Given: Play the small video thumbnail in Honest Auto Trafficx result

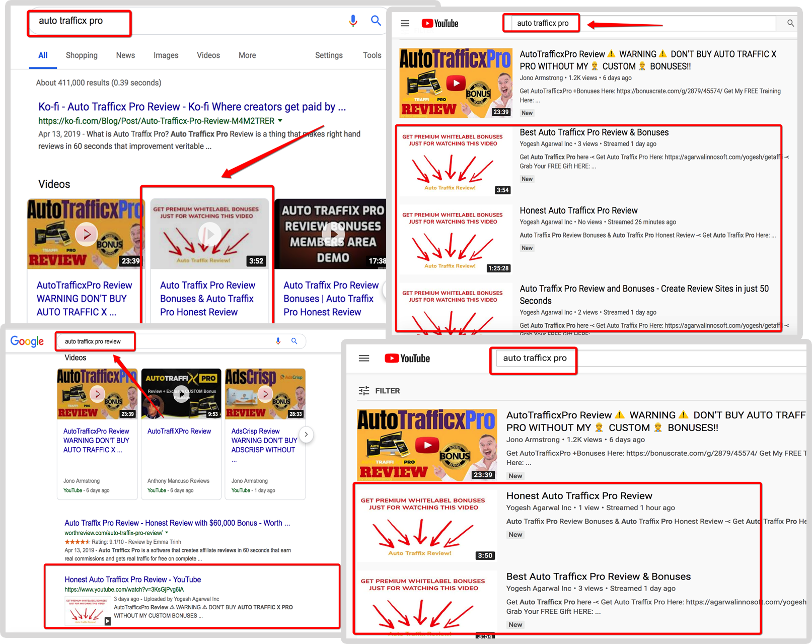Looking at the screenshot, I should (x=88, y=611).
